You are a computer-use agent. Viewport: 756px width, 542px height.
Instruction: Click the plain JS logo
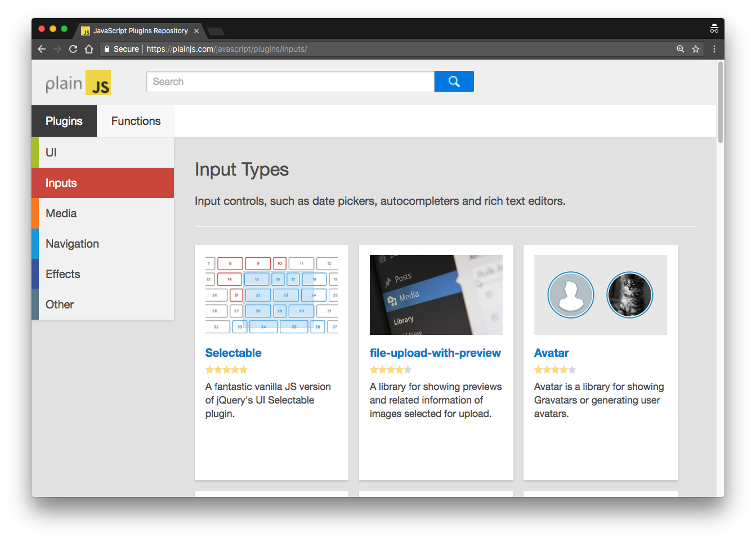coord(78,83)
